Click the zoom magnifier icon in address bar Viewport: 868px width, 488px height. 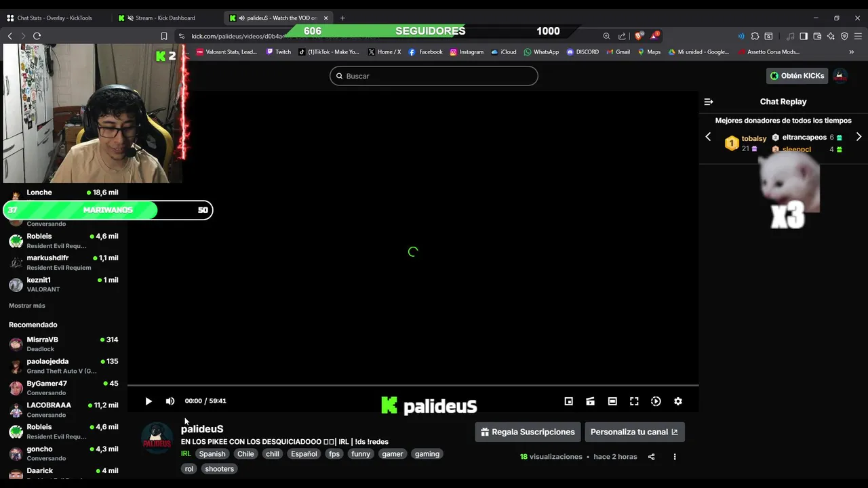[x=607, y=36]
